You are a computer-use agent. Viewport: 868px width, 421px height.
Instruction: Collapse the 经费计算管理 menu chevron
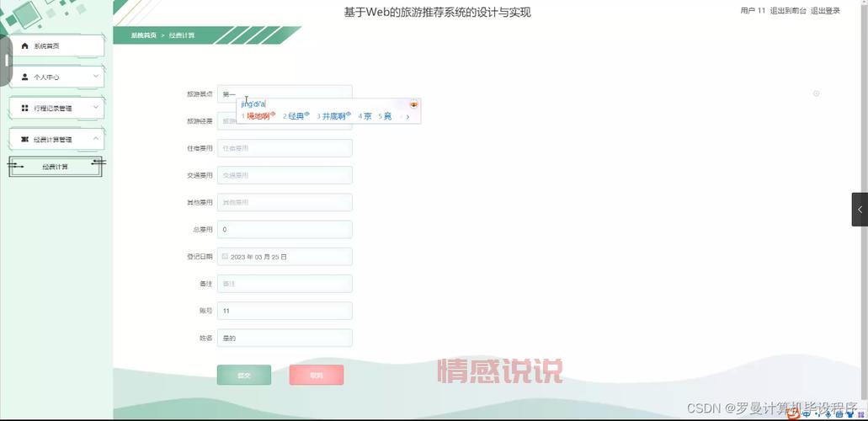point(96,138)
